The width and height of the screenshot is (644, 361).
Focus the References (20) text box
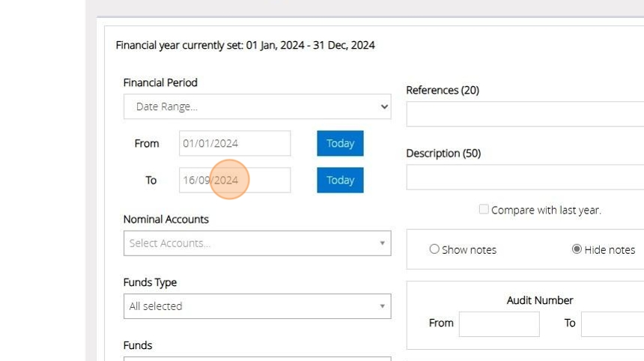coord(524,115)
